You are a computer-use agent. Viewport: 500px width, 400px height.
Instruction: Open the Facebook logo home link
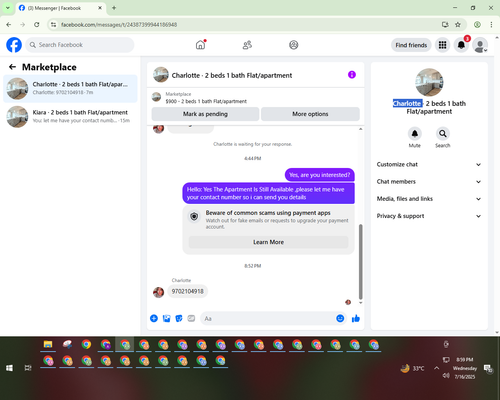tap(14, 45)
